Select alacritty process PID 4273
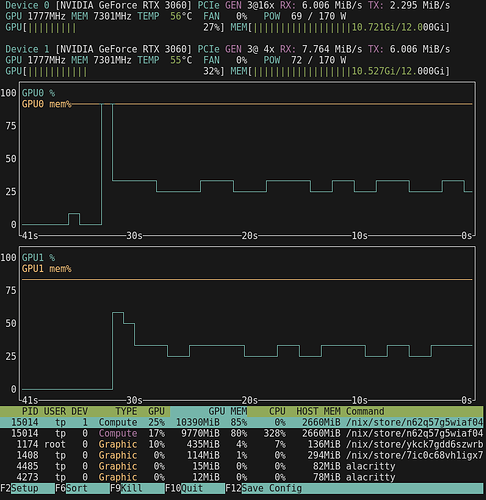 pos(242,477)
